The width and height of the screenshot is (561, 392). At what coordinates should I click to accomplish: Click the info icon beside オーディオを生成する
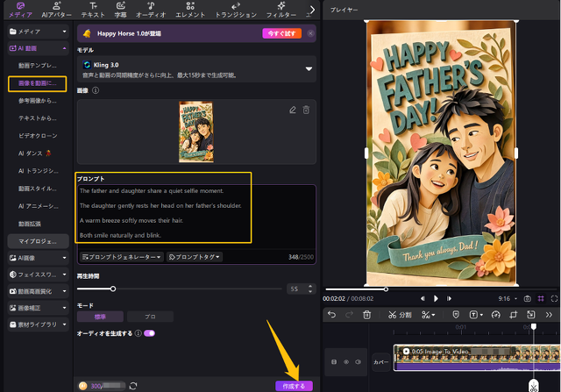pyautogui.click(x=138, y=333)
